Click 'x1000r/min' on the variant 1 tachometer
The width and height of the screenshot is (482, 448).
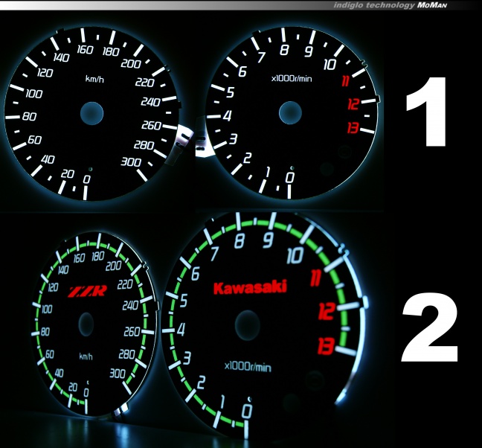point(292,79)
